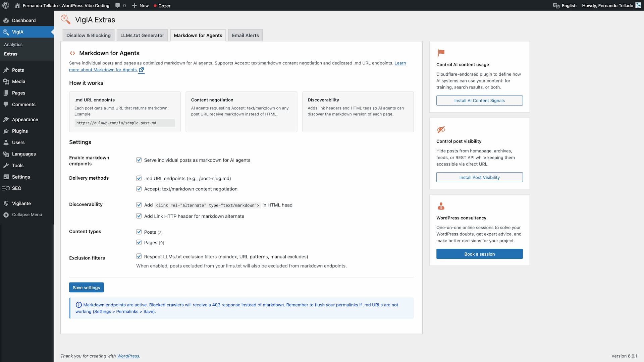
Task: Click Book a session for WordPress consultancy
Action: click(x=479, y=254)
